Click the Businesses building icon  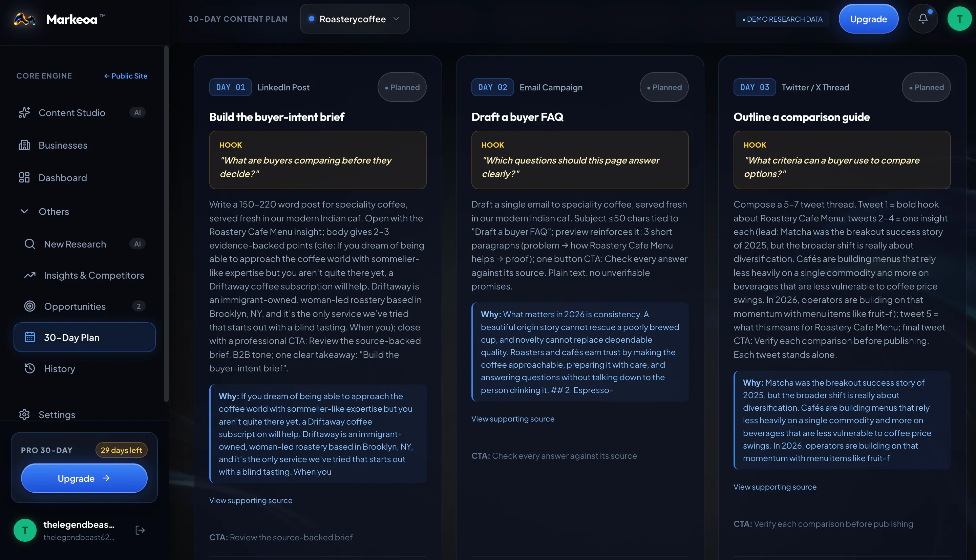pyautogui.click(x=24, y=145)
